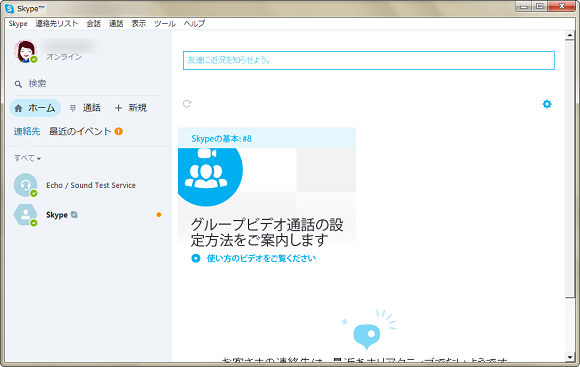Click the Echo contact avatar
Viewport: 580px width, 367px height.
coord(26,185)
